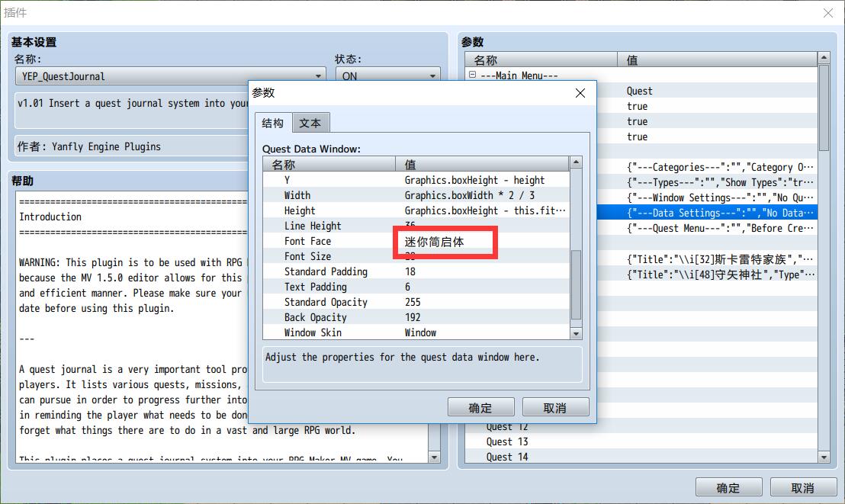Select the Back Opacity row
This screenshot has width=845, height=504.
pos(416,317)
